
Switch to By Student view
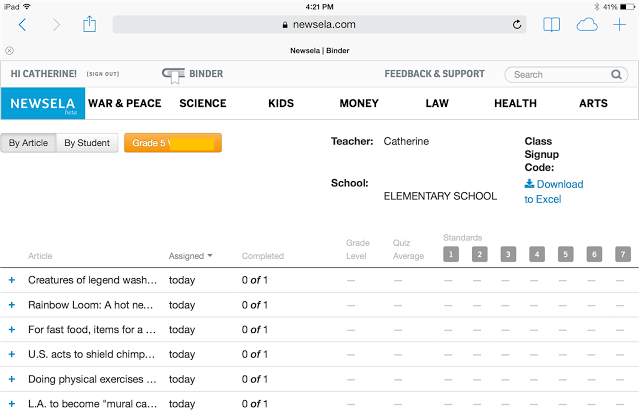[x=87, y=143]
